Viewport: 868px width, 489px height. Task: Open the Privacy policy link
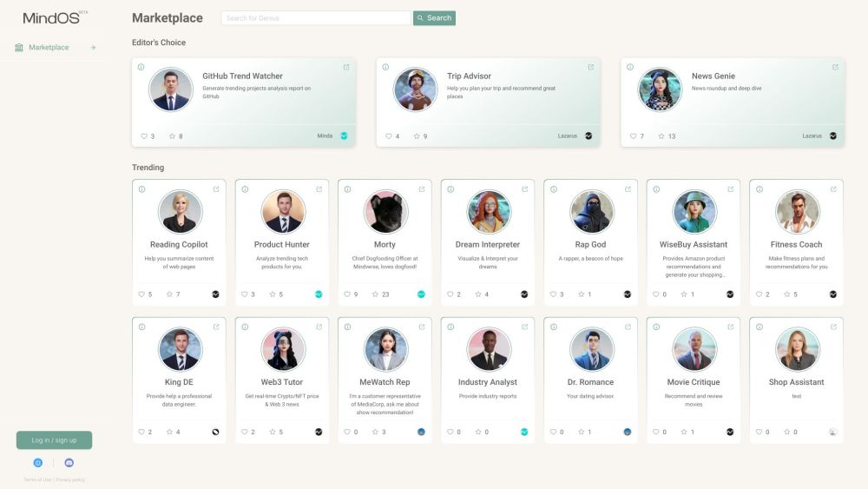[x=70, y=479]
